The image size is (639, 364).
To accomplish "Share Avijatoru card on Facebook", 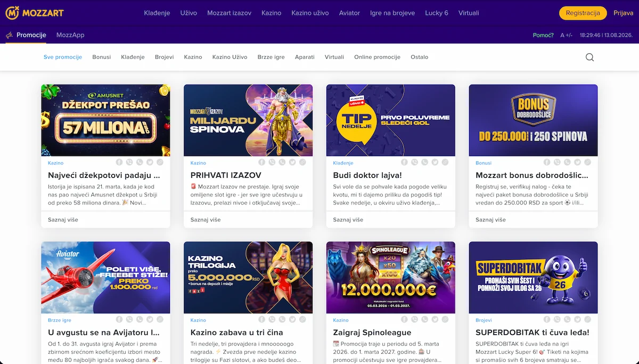I will click(x=119, y=319).
